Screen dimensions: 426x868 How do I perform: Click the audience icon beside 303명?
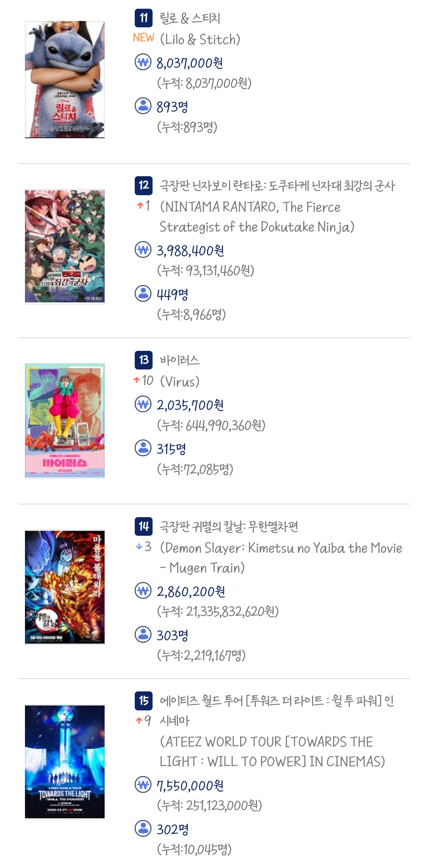tap(143, 634)
